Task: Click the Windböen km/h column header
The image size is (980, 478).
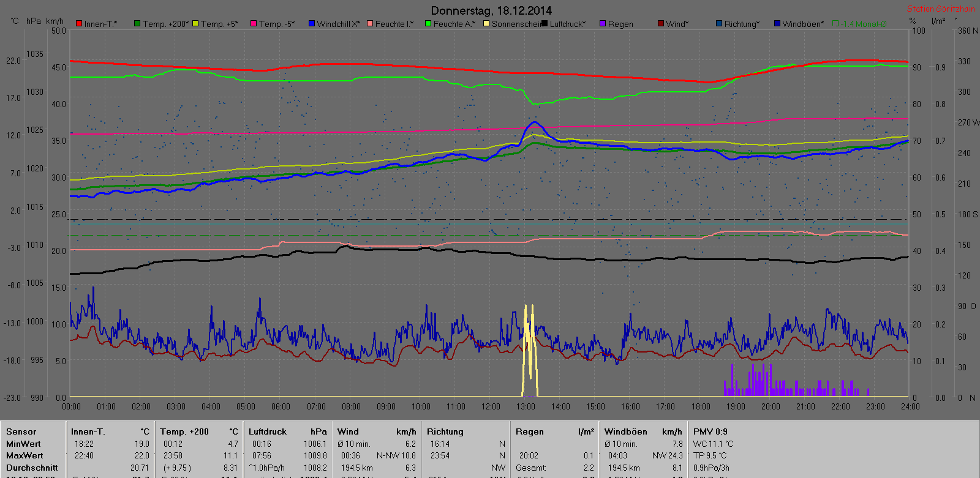Action: pyautogui.click(x=644, y=431)
